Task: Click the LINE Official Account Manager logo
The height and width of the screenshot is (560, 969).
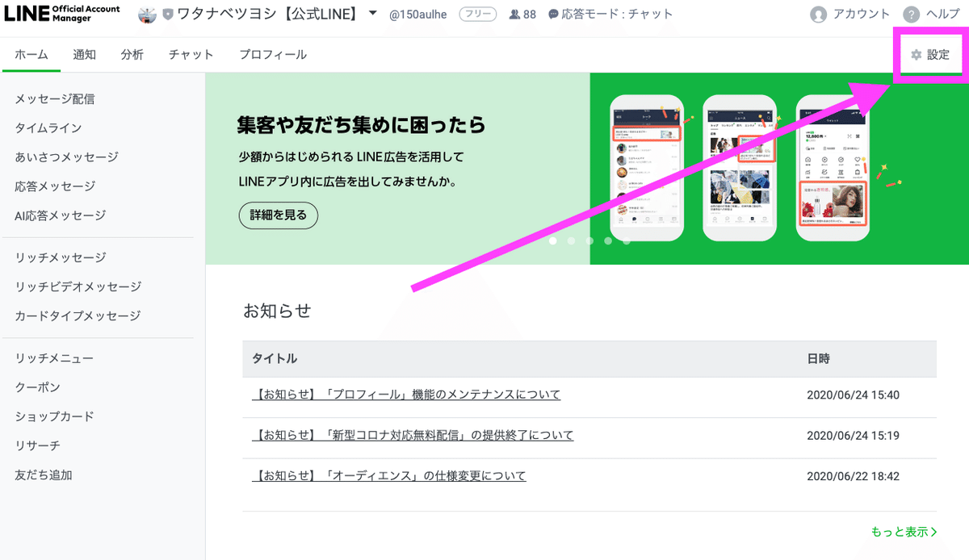Action: coord(62,14)
